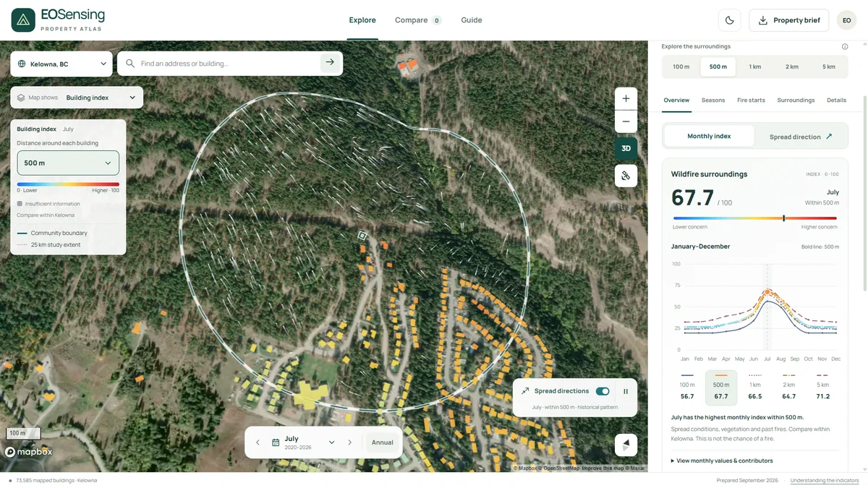Go to next month arrow

tap(350, 442)
